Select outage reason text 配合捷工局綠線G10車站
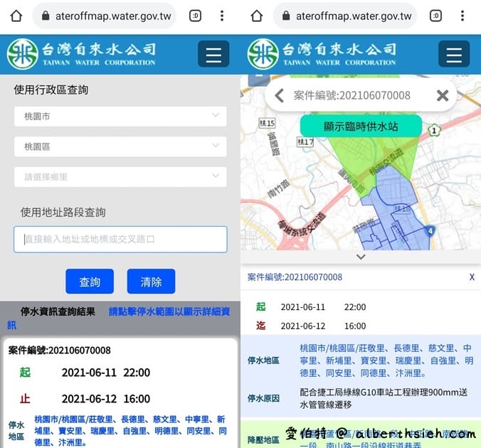 coord(384,398)
